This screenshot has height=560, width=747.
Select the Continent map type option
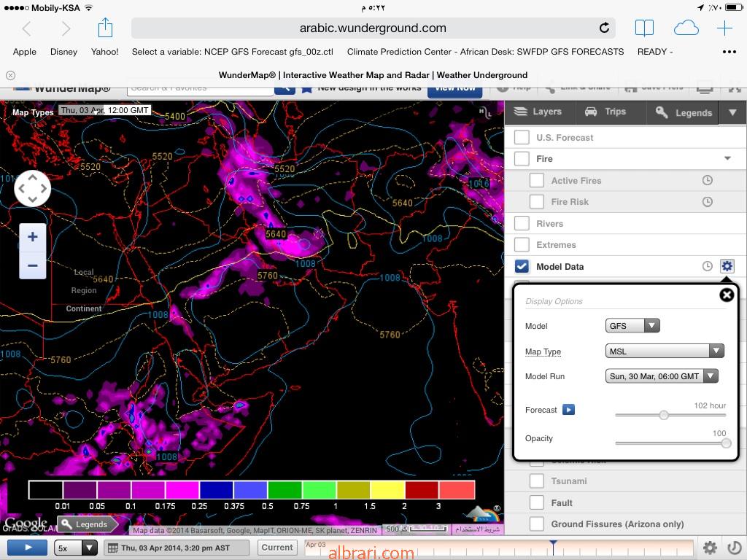(84, 308)
